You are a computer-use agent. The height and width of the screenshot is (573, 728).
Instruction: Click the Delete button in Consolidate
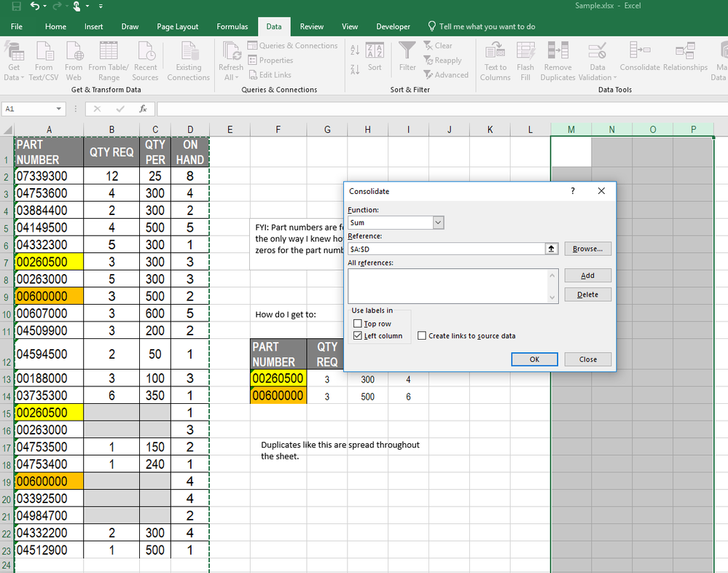point(587,295)
